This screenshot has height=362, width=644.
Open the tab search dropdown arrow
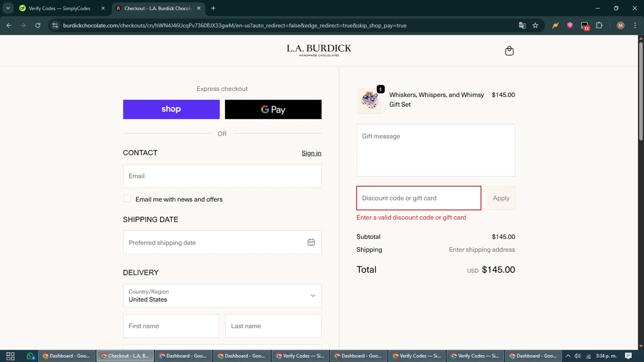(x=8, y=8)
